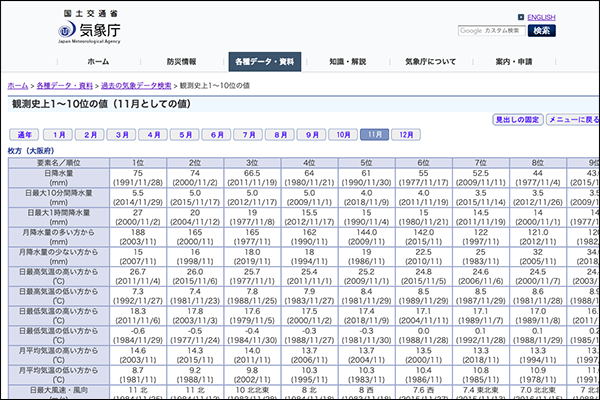Choose the 1月 month button

60,134
